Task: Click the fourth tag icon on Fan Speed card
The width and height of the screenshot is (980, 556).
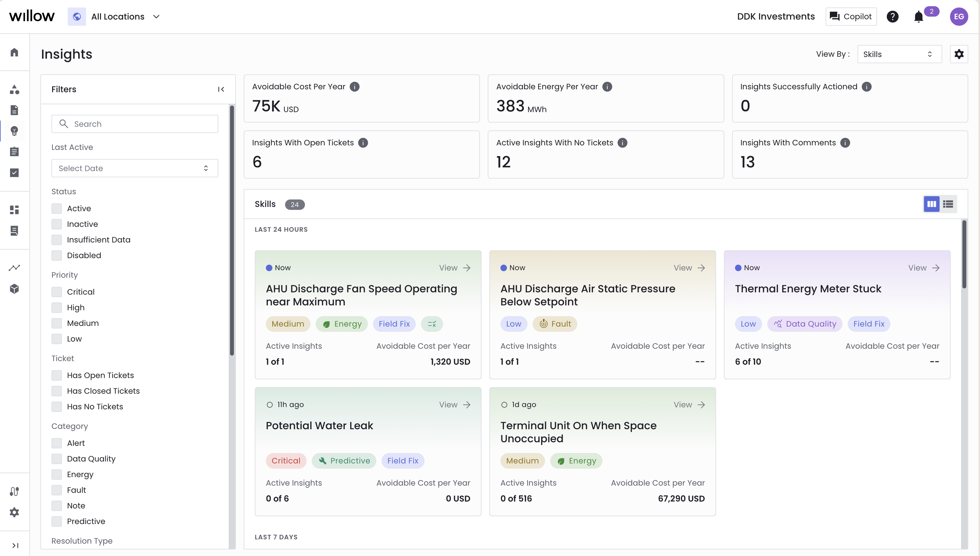Action: pos(432,324)
